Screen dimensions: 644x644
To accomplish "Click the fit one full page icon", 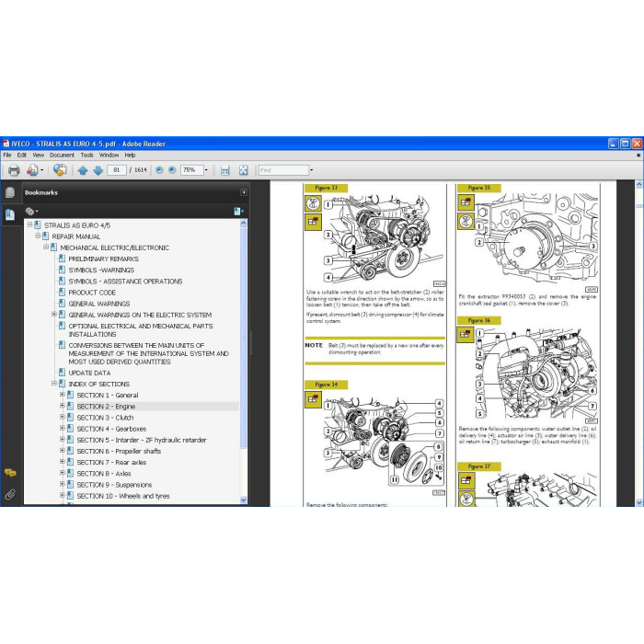I will pyautogui.click(x=244, y=170).
